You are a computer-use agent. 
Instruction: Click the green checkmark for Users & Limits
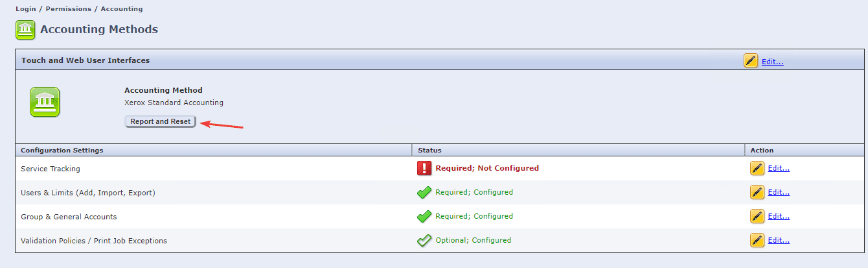click(424, 192)
